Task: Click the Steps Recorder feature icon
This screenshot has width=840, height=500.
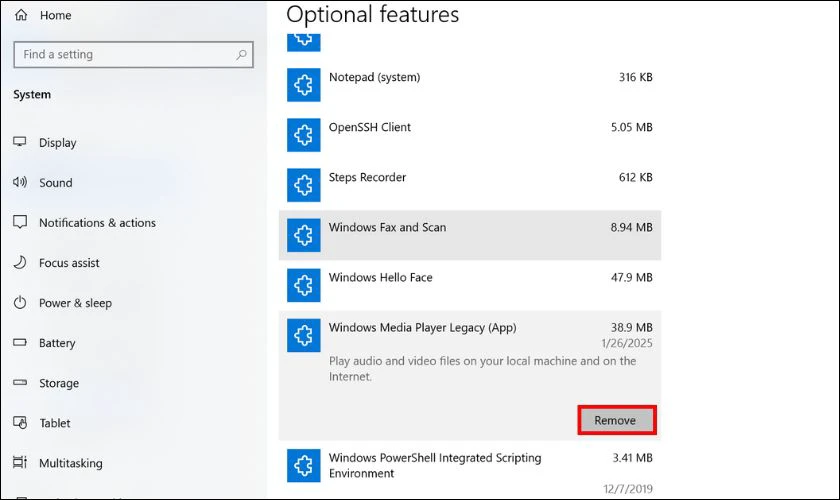Action: point(304,185)
